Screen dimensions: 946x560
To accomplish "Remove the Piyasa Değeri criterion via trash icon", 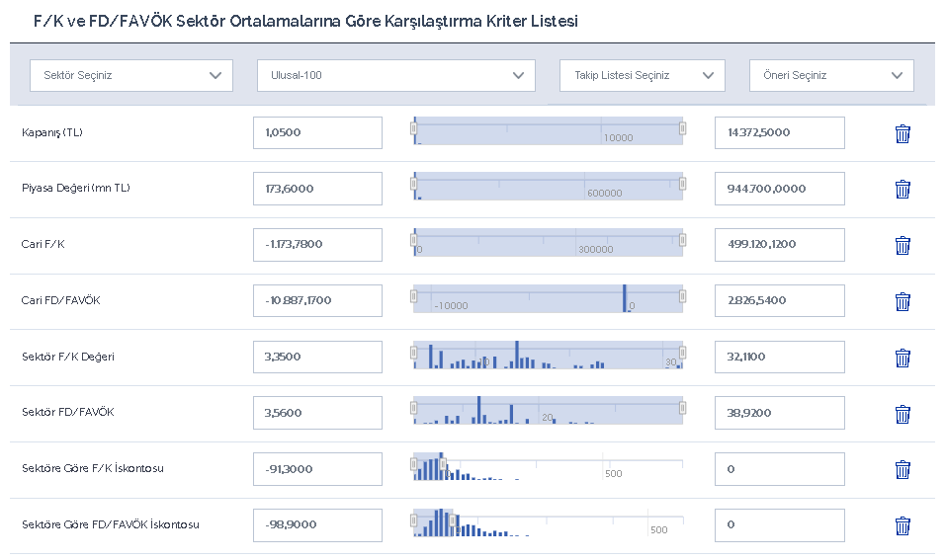I will click(x=902, y=189).
